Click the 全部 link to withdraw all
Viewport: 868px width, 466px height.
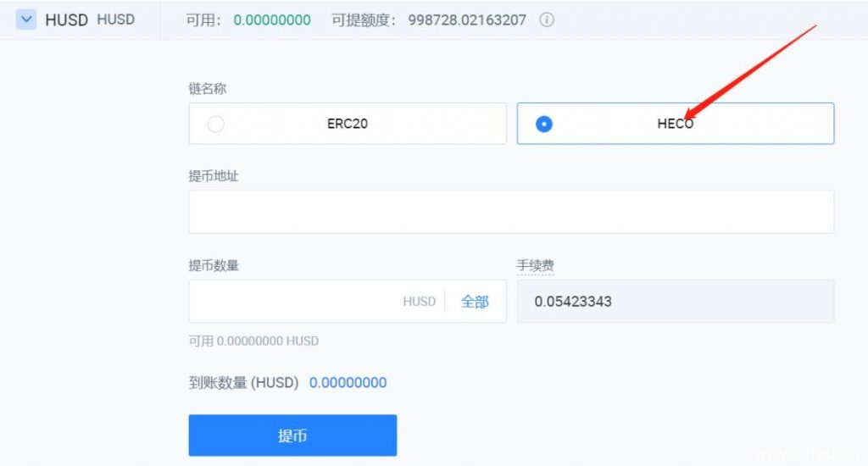[475, 302]
